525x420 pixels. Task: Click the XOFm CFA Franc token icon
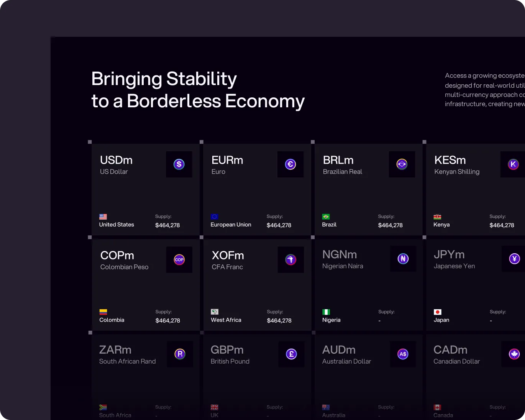coord(290,259)
